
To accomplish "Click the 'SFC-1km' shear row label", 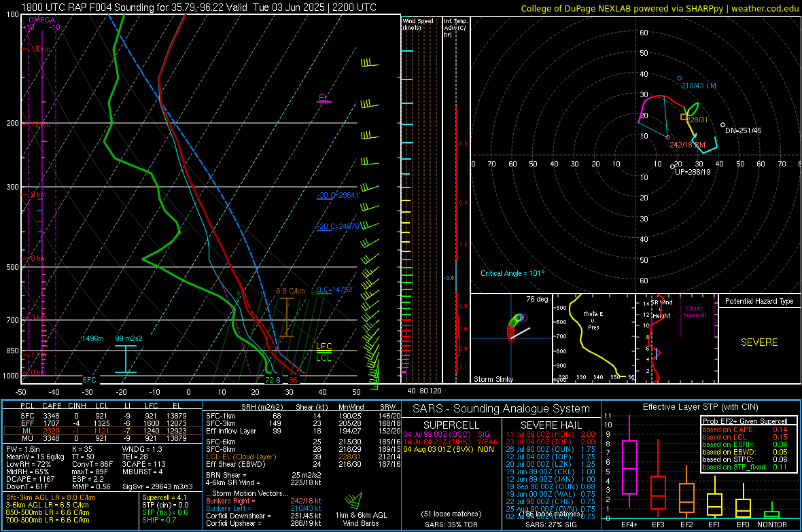I will 220,416.
